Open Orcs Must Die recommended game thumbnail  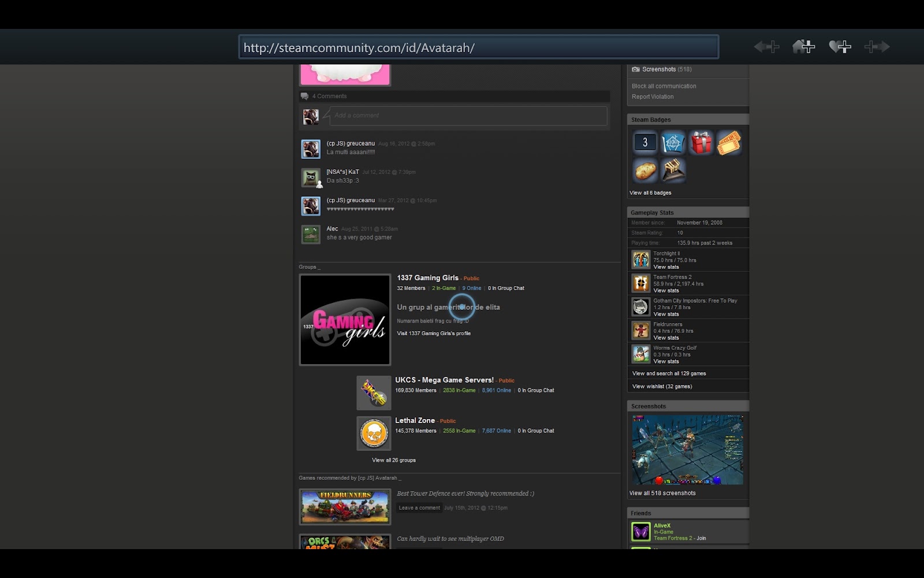click(345, 542)
